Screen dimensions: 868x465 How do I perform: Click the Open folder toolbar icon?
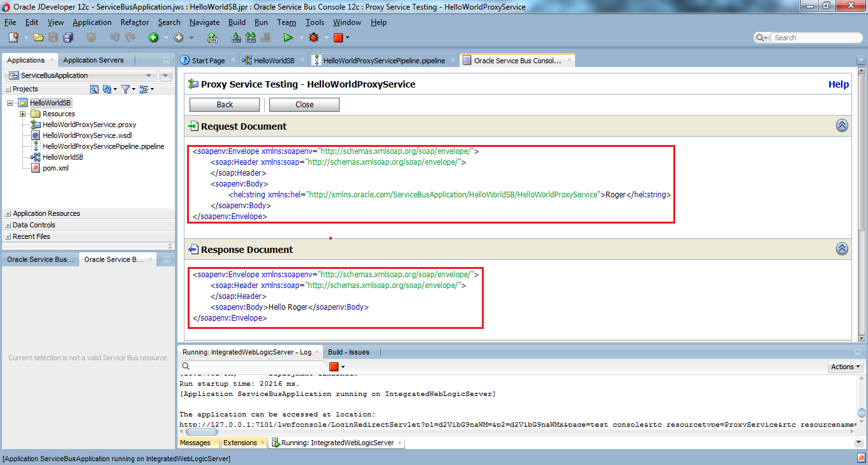[x=39, y=38]
